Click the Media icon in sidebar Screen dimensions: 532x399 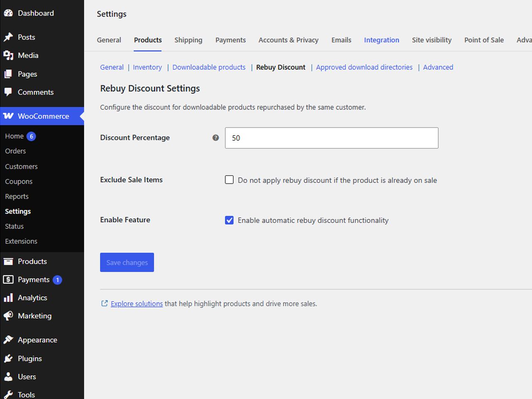coord(8,55)
